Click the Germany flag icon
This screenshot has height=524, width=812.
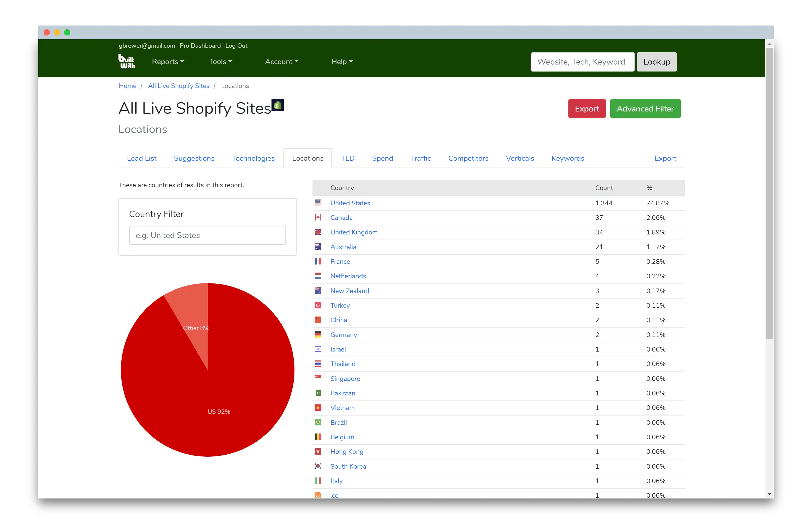tap(318, 334)
